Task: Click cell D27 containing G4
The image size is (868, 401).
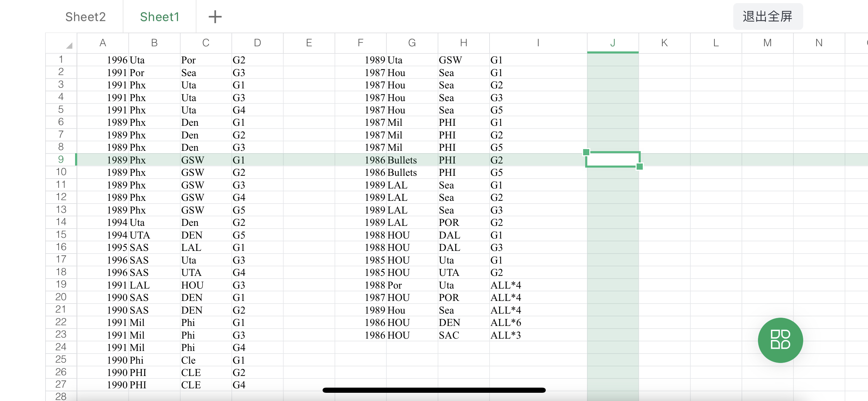Action: 257,385
